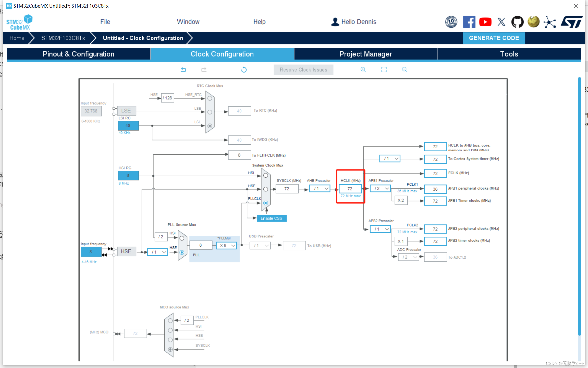This screenshot has width=588, height=368.
Task: Open Pinout & Configuration tab
Action: pos(78,54)
